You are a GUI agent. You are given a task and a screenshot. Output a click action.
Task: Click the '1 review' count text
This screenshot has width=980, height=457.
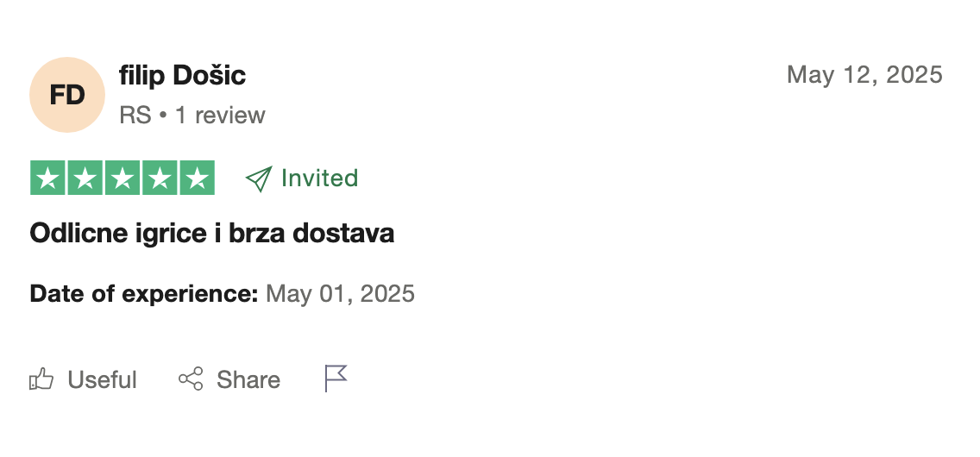pyautogui.click(x=220, y=116)
